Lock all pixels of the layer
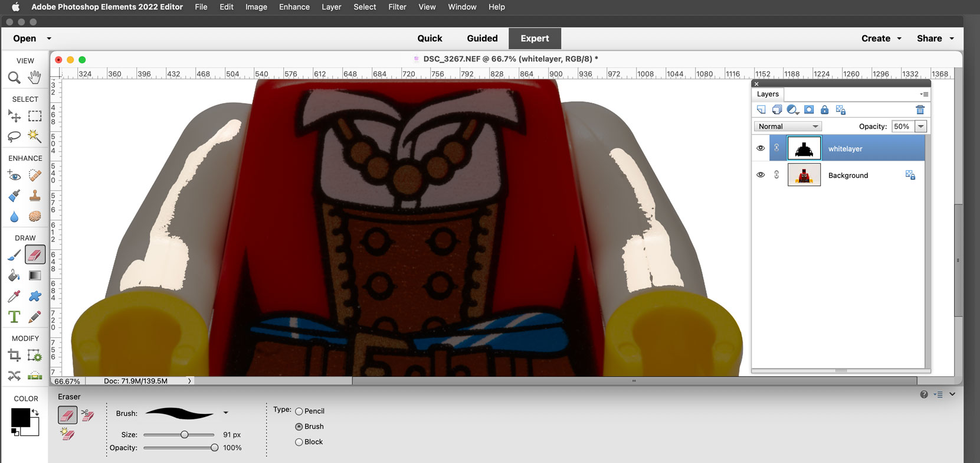Screen dimensions: 980x463 [825, 110]
